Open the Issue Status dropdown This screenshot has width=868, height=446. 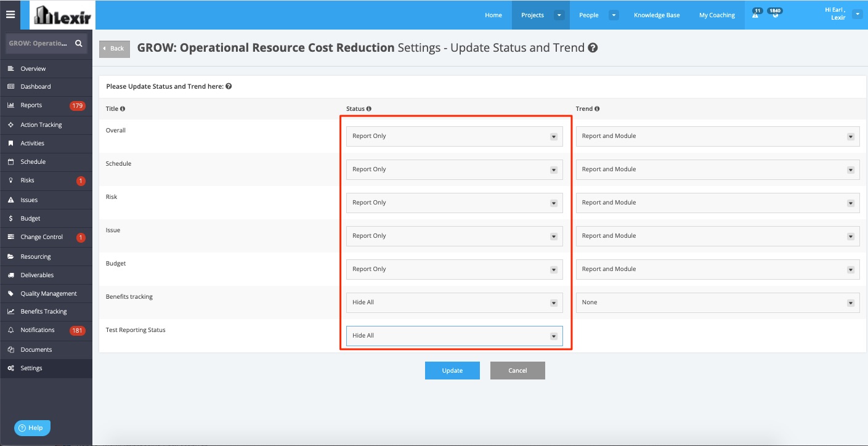click(455, 236)
